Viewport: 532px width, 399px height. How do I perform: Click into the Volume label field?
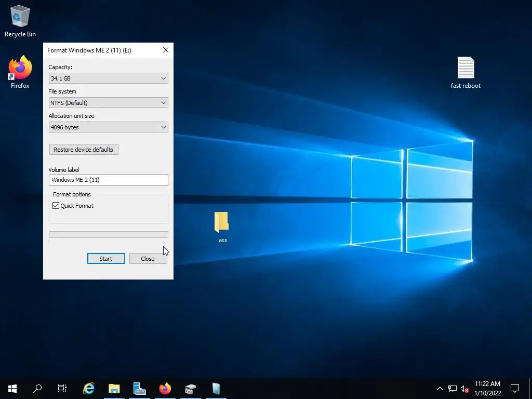pyautogui.click(x=109, y=180)
